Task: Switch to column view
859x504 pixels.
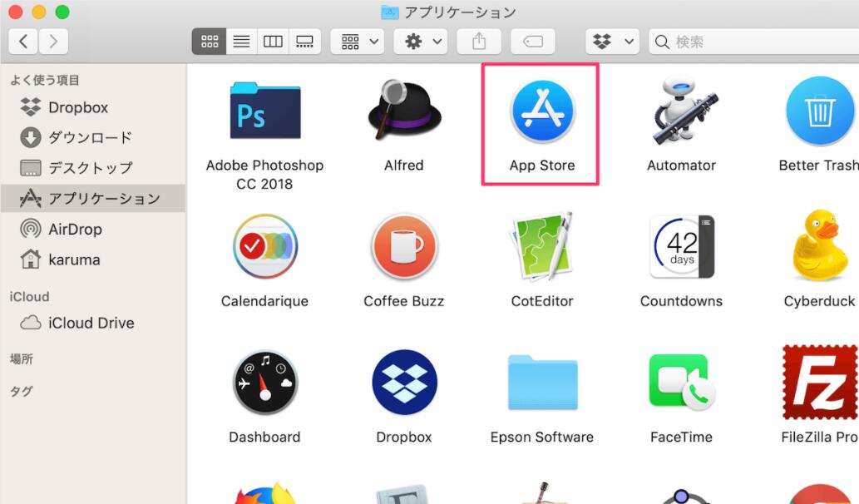Action: [273, 41]
